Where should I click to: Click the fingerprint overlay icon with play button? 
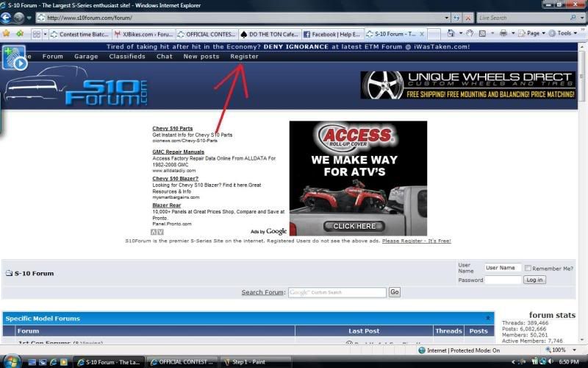point(14,57)
